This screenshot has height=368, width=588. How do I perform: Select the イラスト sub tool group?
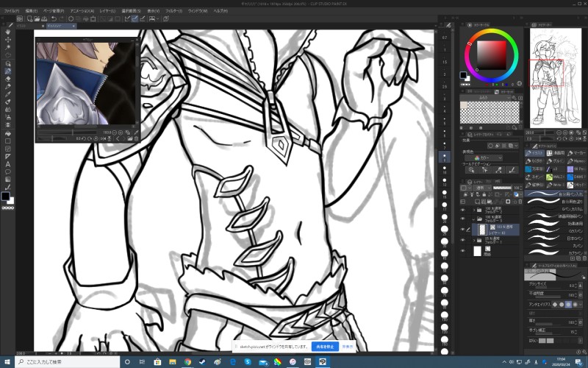click(x=534, y=153)
